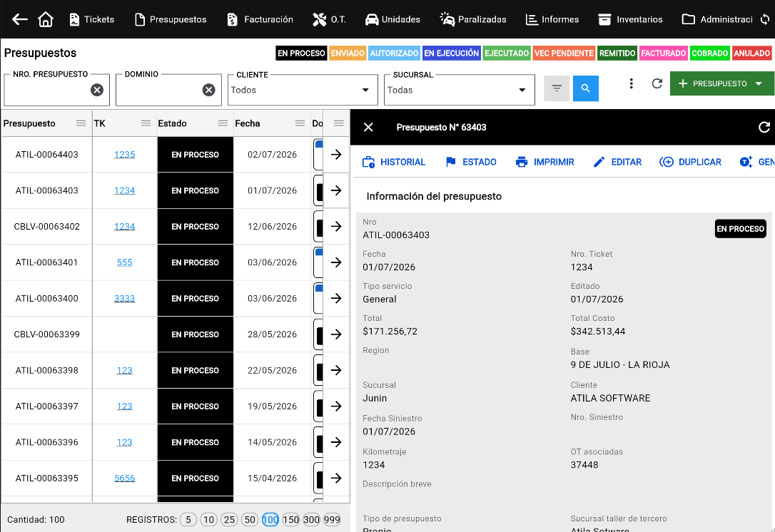The height and width of the screenshot is (532, 775).
Task: Clear the Nro. Presupuesto field
Action: tap(97, 90)
